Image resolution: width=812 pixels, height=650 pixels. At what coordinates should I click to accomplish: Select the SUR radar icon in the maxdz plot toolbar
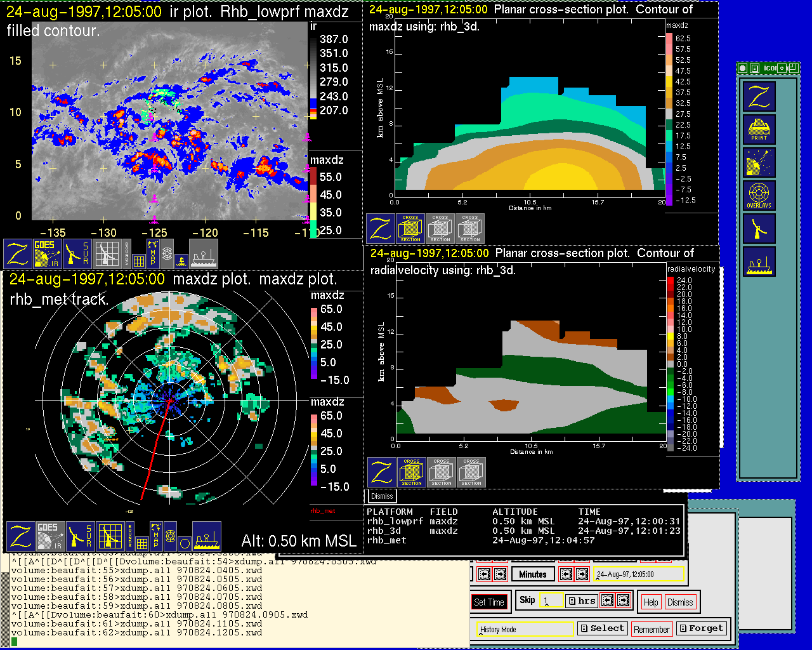click(x=80, y=536)
